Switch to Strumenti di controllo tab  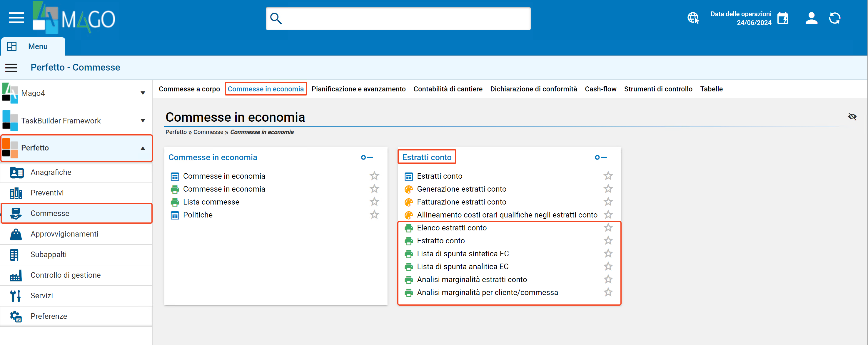[x=658, y=89]
